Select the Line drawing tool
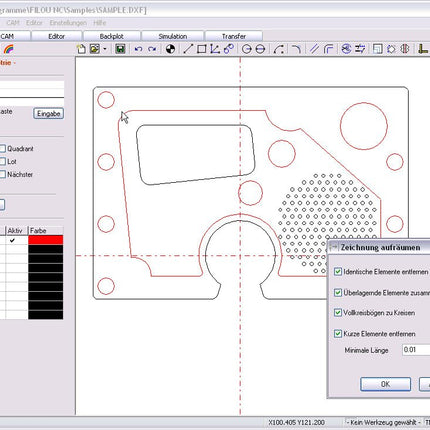This screenshot has width=430, height=430. click(x=188, y=49)
